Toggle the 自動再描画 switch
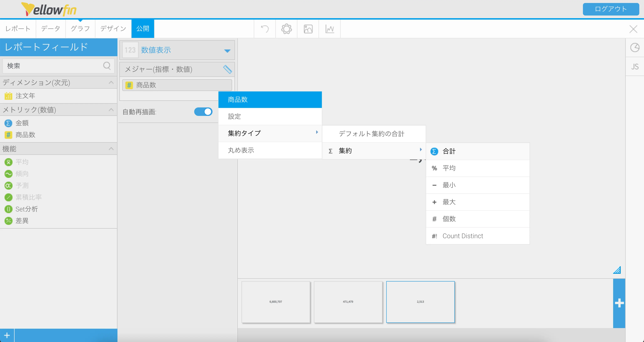The image size is (644, 342). point(203,112)
